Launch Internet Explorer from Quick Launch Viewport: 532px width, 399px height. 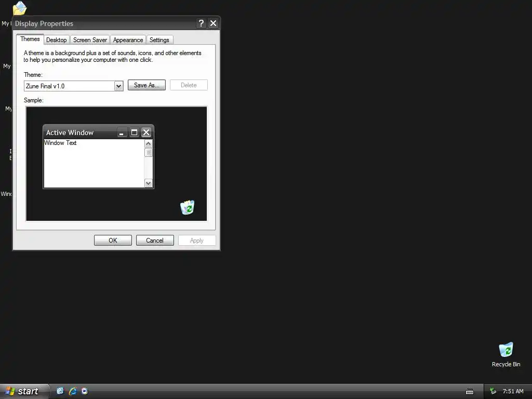click(73, 391)
